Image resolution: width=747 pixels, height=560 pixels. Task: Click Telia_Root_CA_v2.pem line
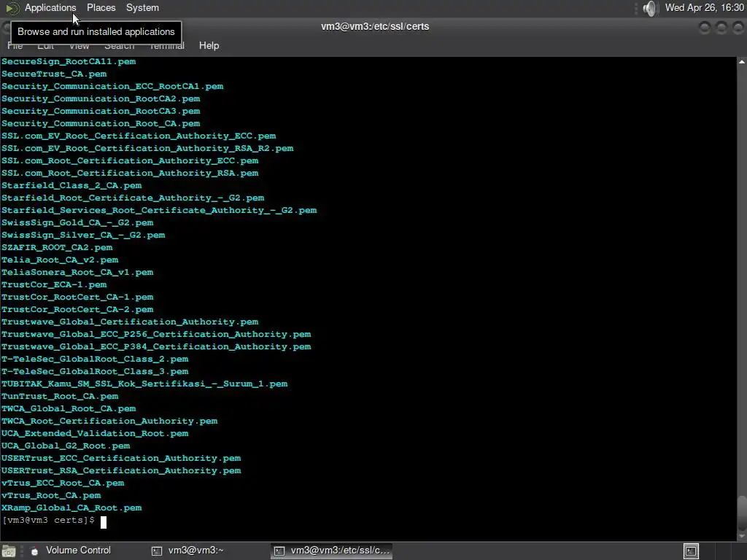[60, 260]
